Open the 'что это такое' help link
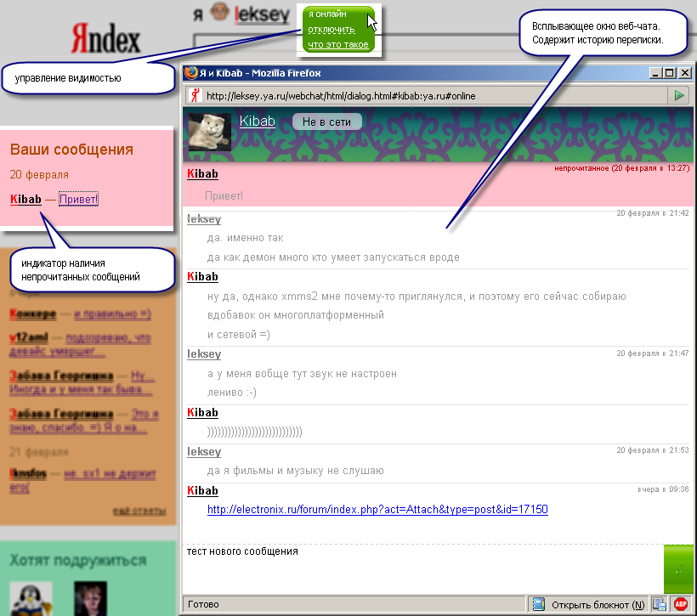Viewport: 697px width, 616px height. [337, 44]
